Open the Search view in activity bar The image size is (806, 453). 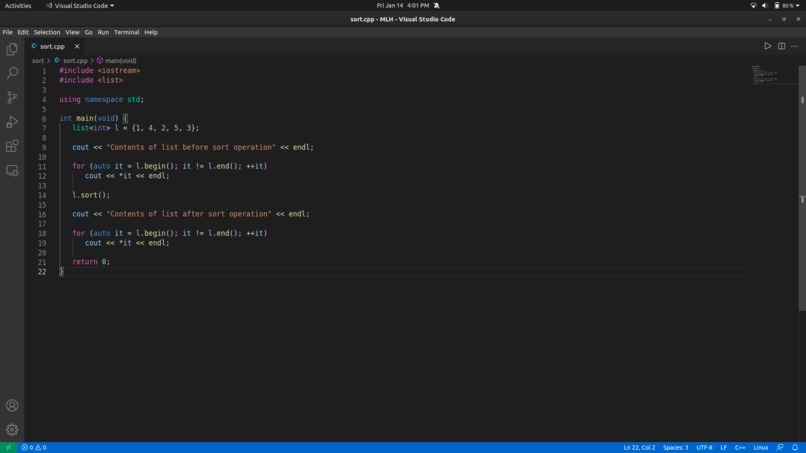pos(12,73)
